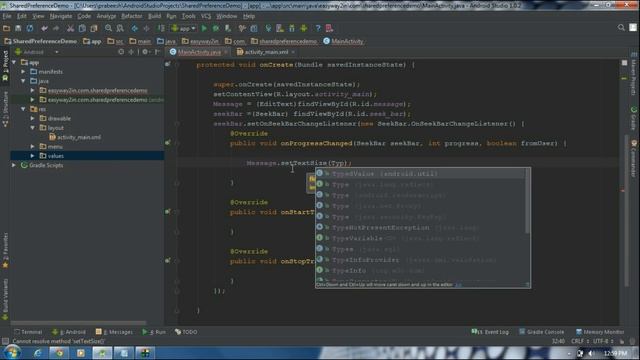
Task: Expand the values folder
Action: pos(33,156)
